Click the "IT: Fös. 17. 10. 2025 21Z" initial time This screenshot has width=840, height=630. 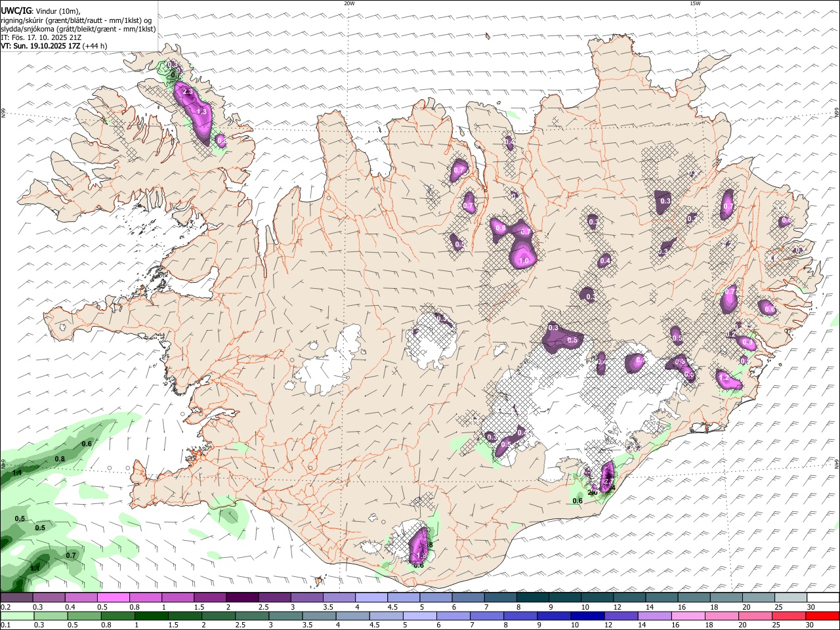click(x=41, y=37)
